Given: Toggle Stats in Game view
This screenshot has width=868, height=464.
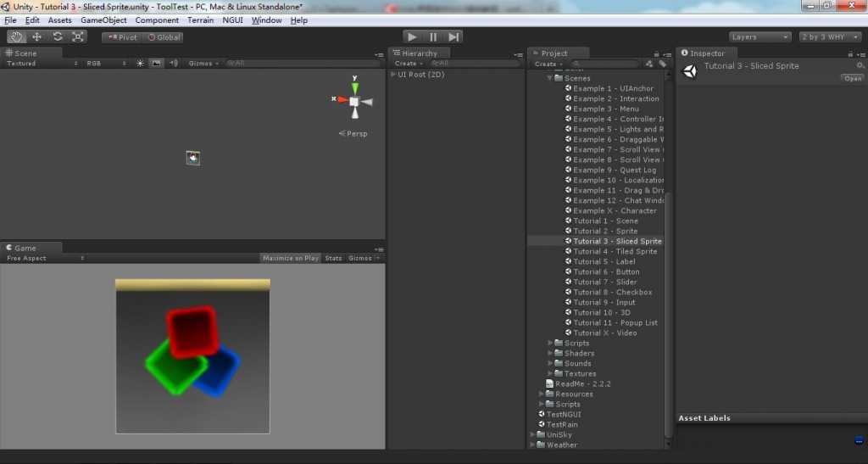Looking at the screenshot, I should [x=333, y=259].
